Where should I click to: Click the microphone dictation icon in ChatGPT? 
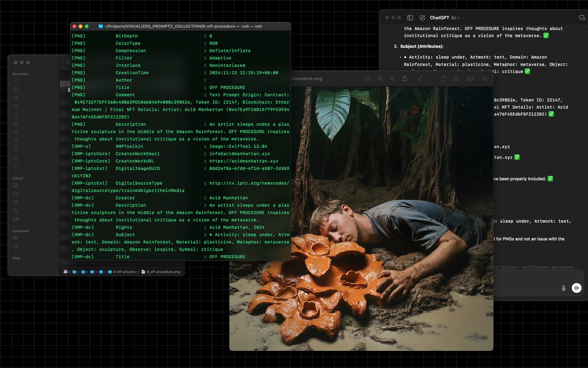point(563,288)
